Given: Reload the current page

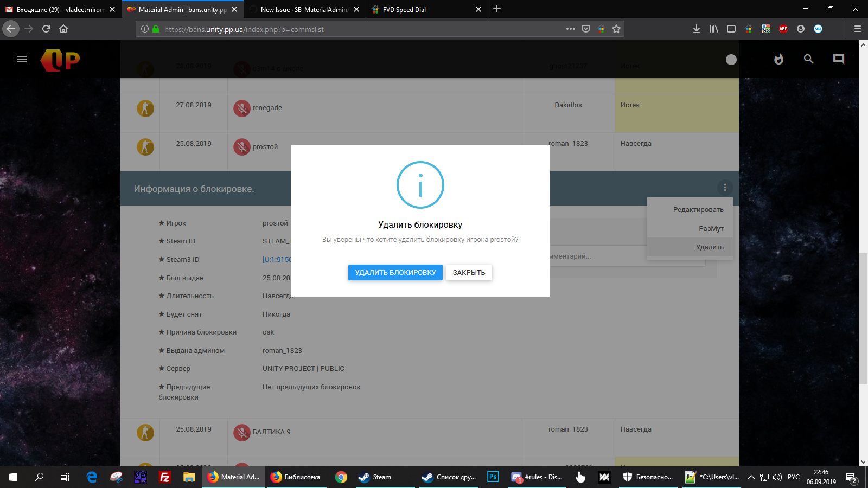Looking at the screenshot, I should [x=46, y=29].
